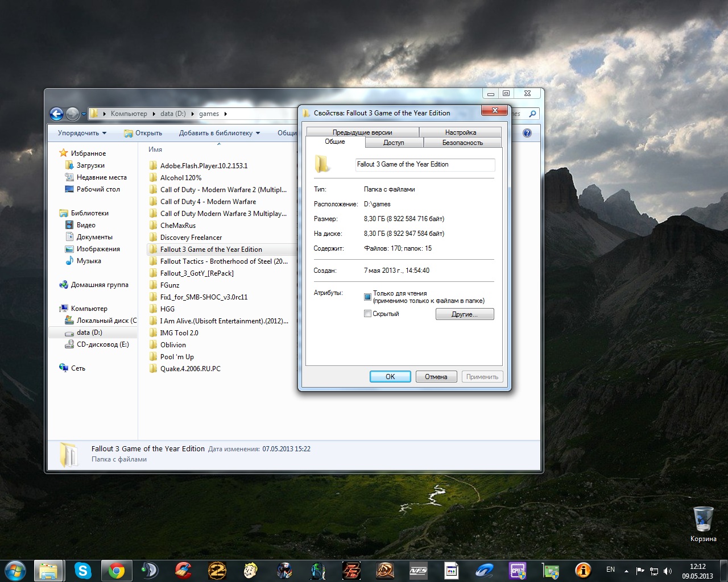Switch to the 'Безопасность' tab

tap(462, 143)
